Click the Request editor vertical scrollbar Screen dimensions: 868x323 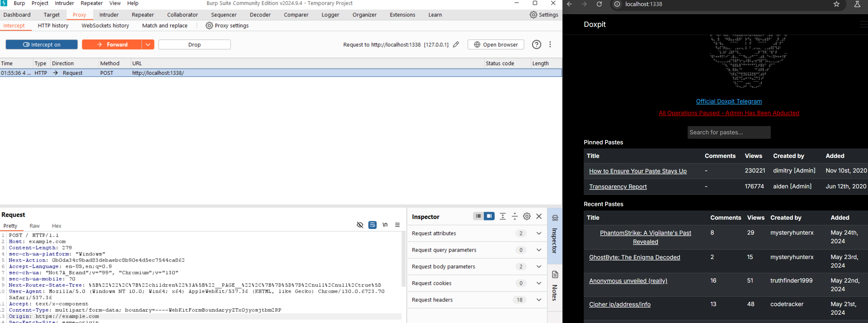404,259
